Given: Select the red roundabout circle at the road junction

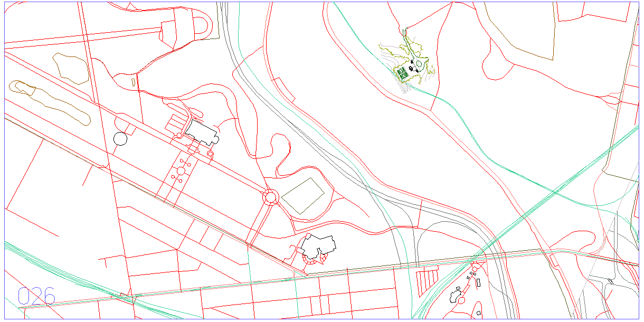Looking at the screenshot, I should [x=270, y=197].
